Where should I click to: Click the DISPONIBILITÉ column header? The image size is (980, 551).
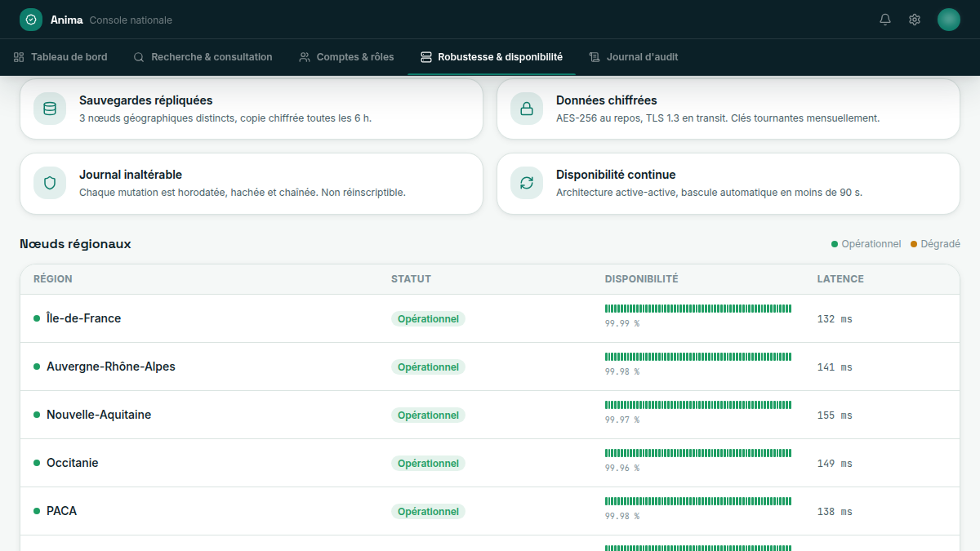(642, 279)
